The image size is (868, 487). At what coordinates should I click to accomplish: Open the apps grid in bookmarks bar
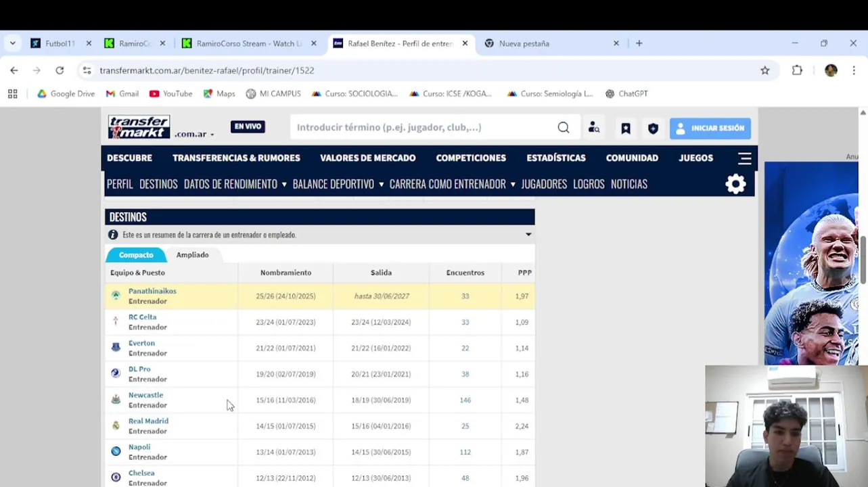[12, 94]
